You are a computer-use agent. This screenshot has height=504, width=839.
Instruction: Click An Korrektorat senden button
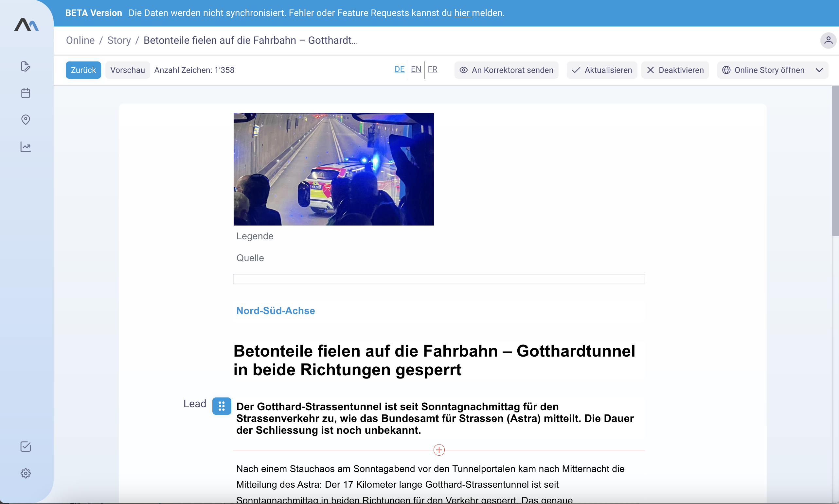pos(506,70)
